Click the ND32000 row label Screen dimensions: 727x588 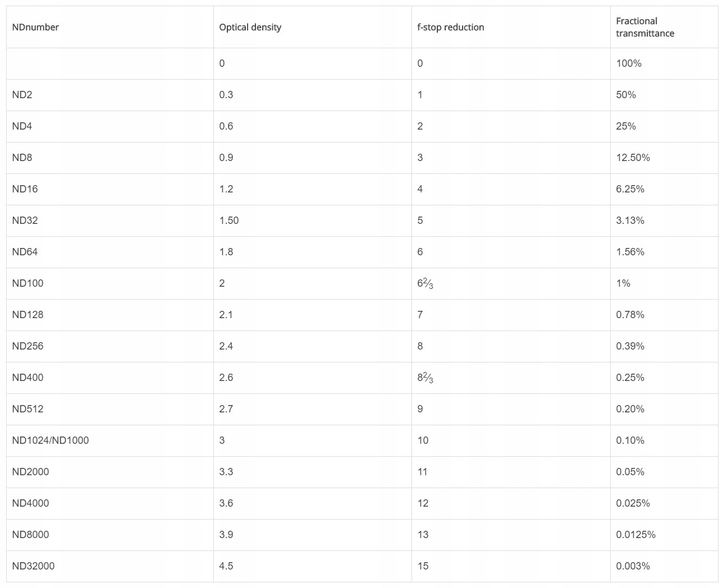[x=33, y=566]
